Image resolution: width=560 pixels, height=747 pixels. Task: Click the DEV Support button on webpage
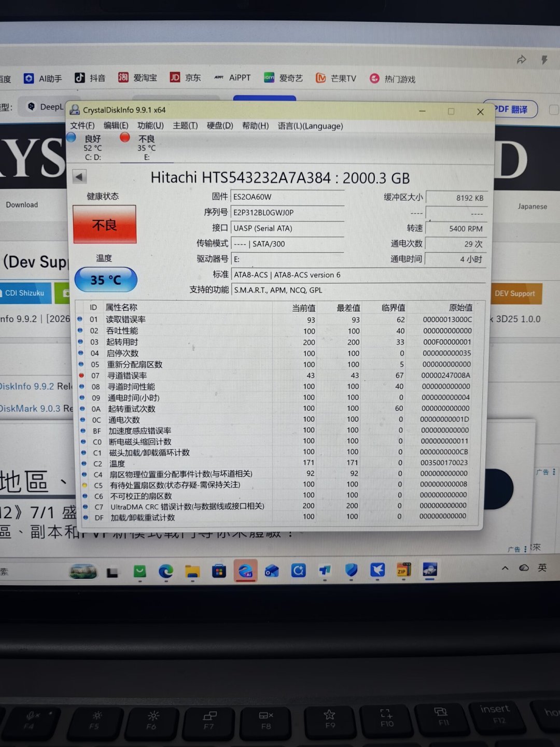click(514, 294)
